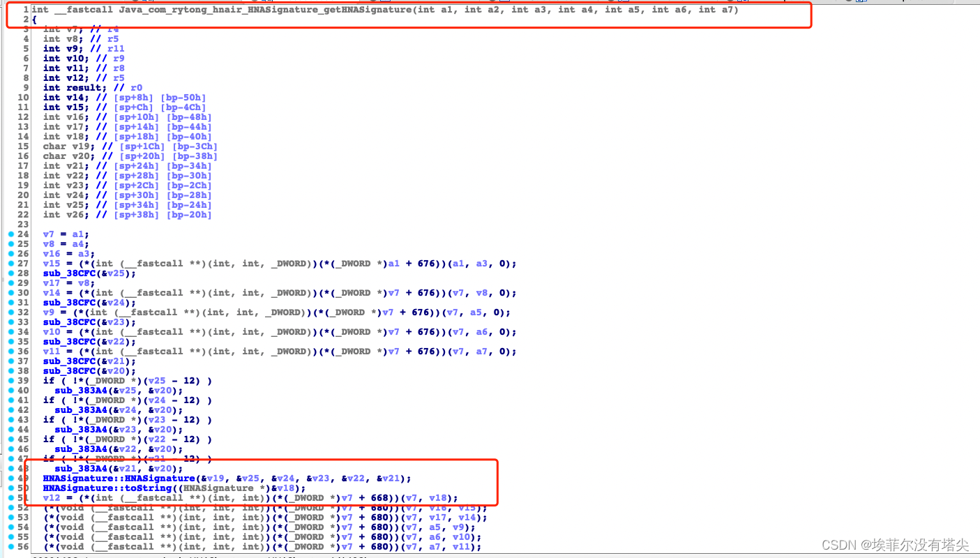The image size is (980, 558).
Task: Click the sub_38CFC(&v25) call
Action: pyautogui.click(x=89, y=273)
